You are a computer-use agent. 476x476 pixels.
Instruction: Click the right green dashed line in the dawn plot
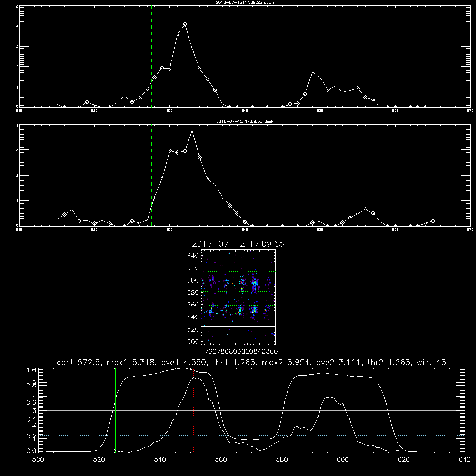[x=263, y=56]
